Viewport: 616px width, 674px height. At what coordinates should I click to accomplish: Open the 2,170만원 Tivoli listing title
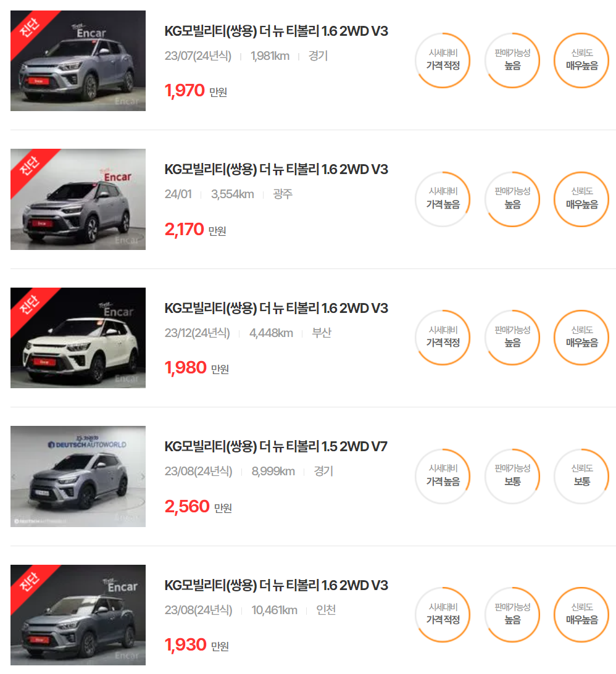coord(276,169)
